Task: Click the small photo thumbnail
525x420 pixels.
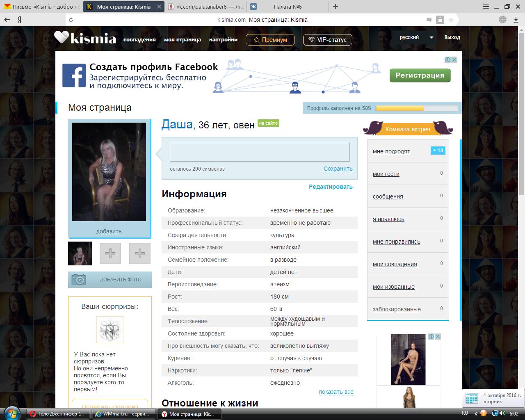Action: pyautogui.click(x=80, y=253)
